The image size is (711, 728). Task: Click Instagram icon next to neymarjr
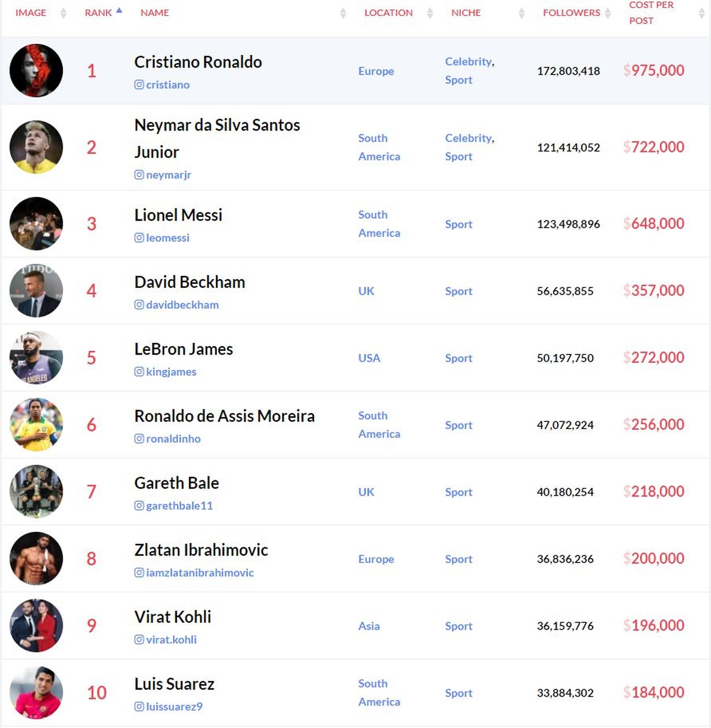tap(139, 175)
